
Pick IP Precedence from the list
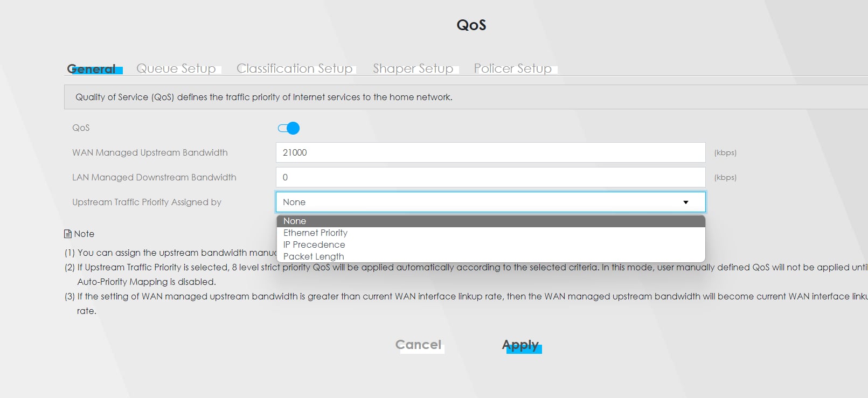pos(314,245)
